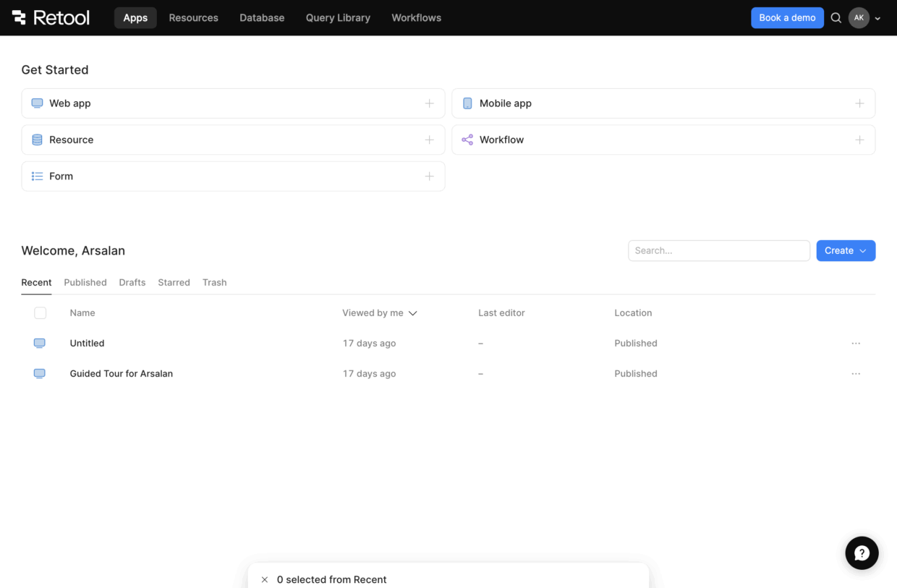The width and height of the screenshot is (897, 588).
Task: Select the Form list icon
Action: click(x=37, y=176)
